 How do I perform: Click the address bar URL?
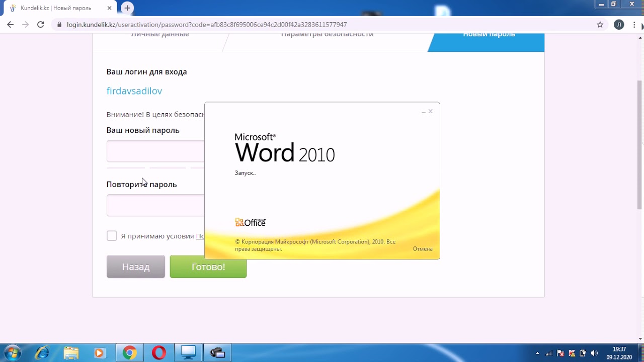(207, 25)
